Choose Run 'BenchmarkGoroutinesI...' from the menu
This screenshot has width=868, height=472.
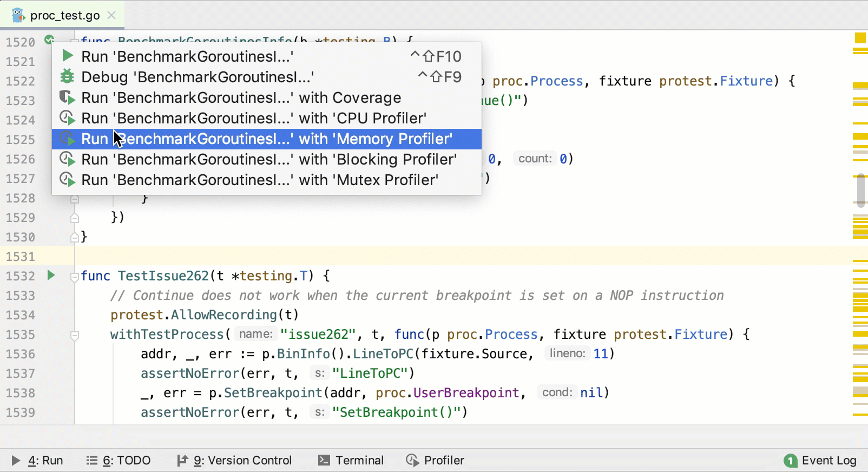point(187,56)
